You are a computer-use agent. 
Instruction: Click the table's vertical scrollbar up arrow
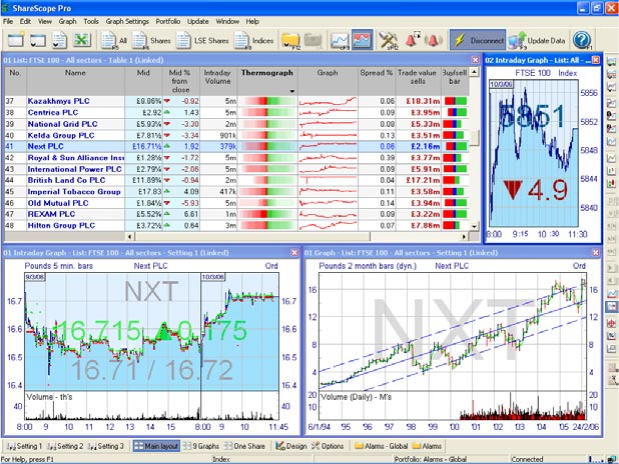coord(474,72)
